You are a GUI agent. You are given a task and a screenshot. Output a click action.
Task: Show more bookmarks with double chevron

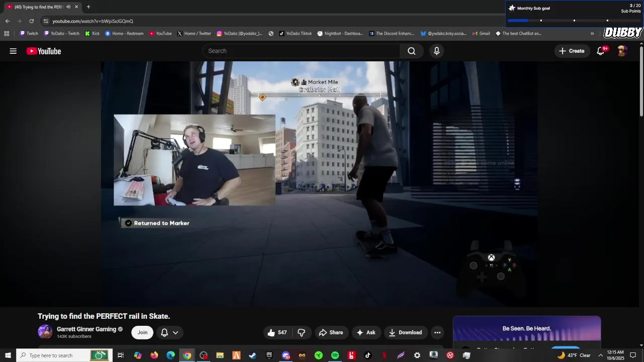pyautogui.click(x=592, y=34)
